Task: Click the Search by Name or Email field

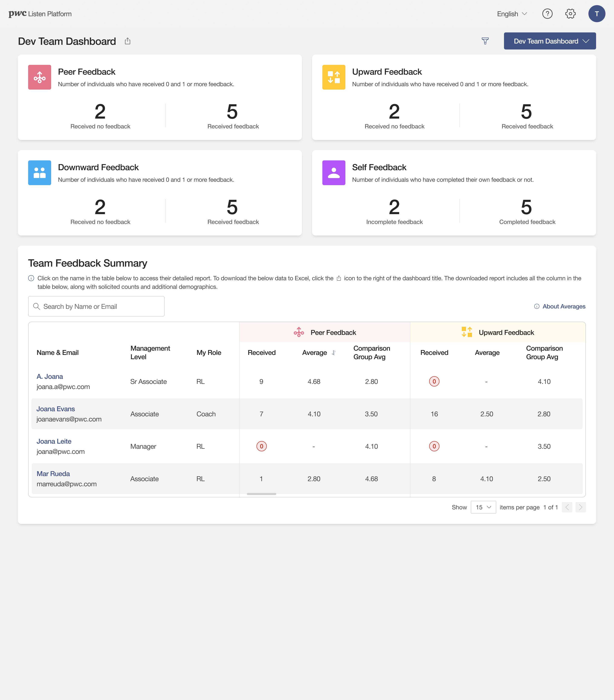Action: pyautogui.click(x=96, y=306)
